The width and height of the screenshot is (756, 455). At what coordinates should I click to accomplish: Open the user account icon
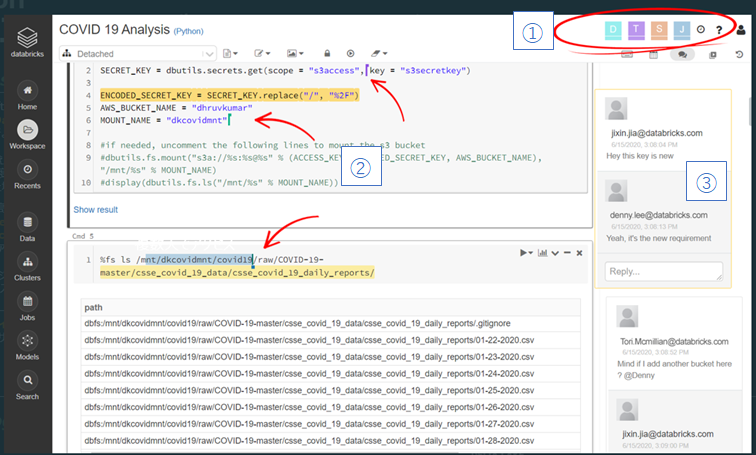point(741,30)
